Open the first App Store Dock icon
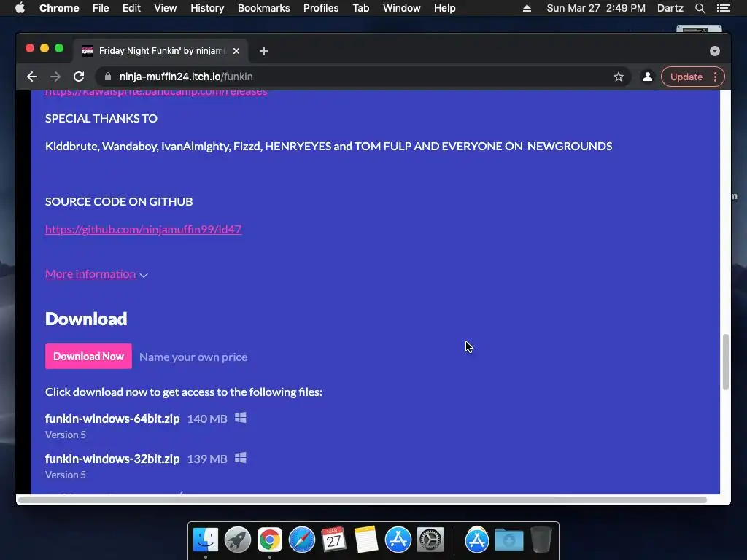The width and height of the screenshot is (747, 560). point(398,540)
